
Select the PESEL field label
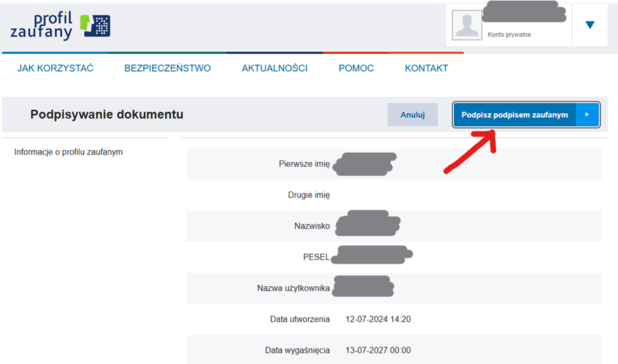pyautogui.click(x=316, y=257)
